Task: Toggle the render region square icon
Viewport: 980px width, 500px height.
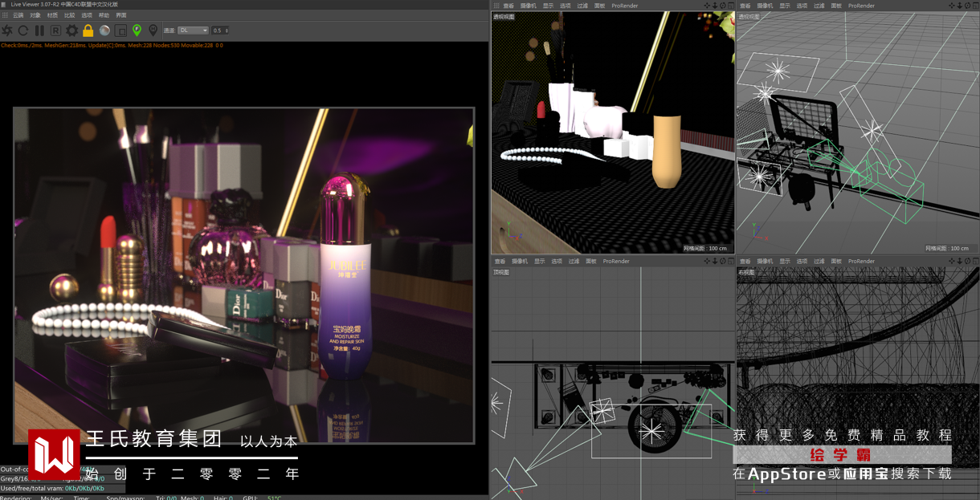Action: (120, 30)
